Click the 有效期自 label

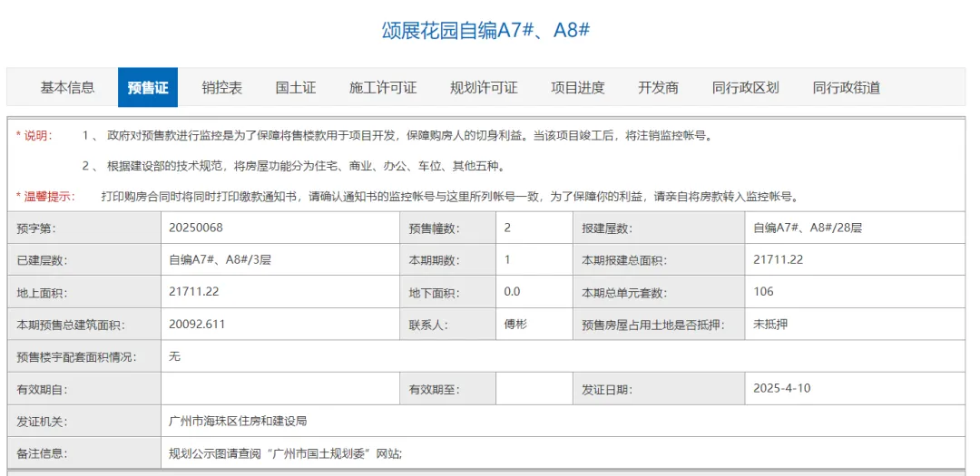point(42,390)
